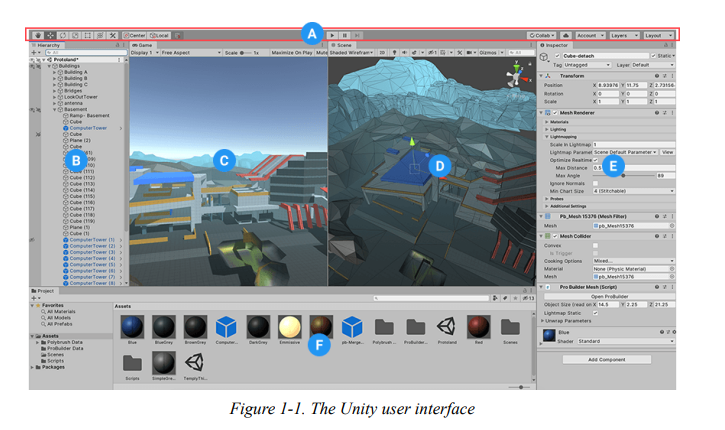Toggle the Static checkbox

pyautogui.click(x=653, y=56)
